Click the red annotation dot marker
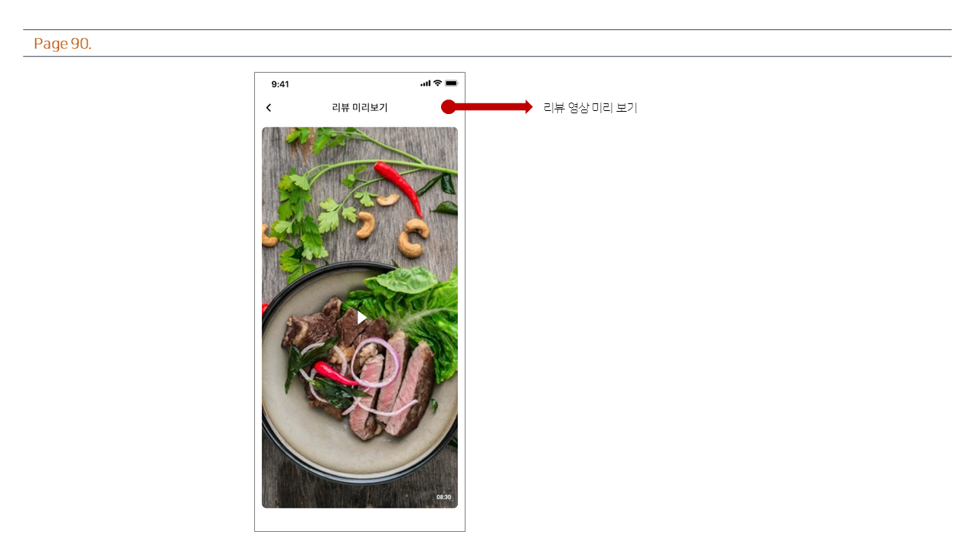The height and width of the screenshot is (551, 980). pyautogui.click(x=449, y=107)
